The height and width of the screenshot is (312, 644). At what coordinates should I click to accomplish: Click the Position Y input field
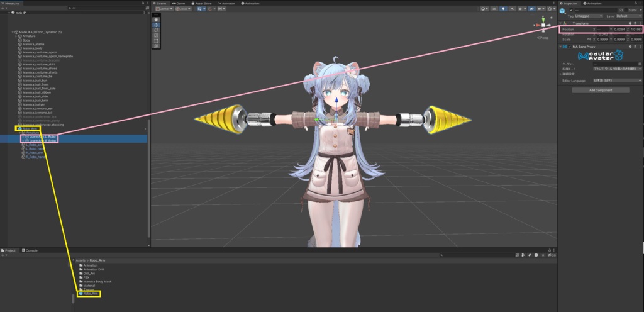619,30
